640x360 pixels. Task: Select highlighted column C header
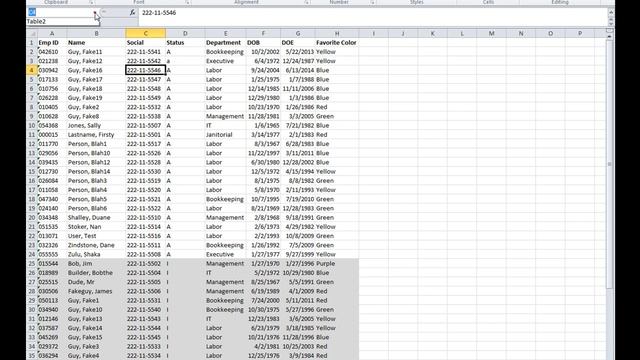pos(145,33)
